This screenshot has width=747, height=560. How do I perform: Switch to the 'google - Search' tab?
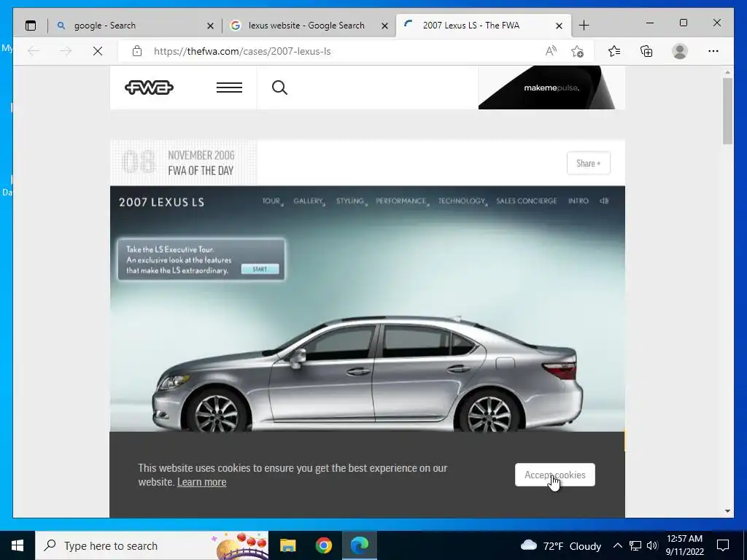(135, 26)
